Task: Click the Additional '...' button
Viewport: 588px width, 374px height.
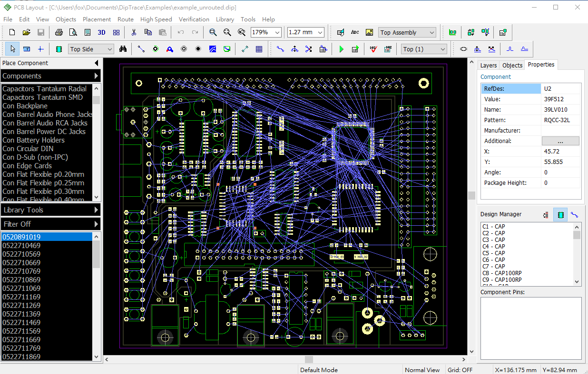Action: pyautogui.click(x=560, y=141)
